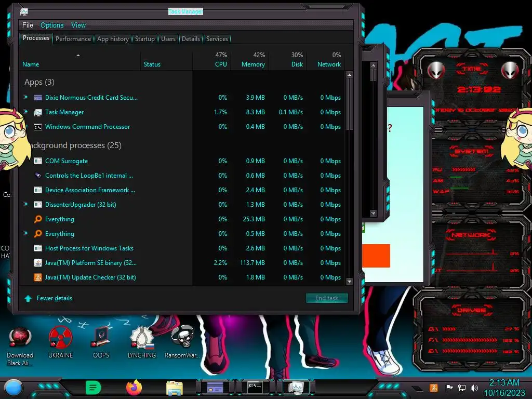Click scroll down arrow in background window

click(373, 214)
